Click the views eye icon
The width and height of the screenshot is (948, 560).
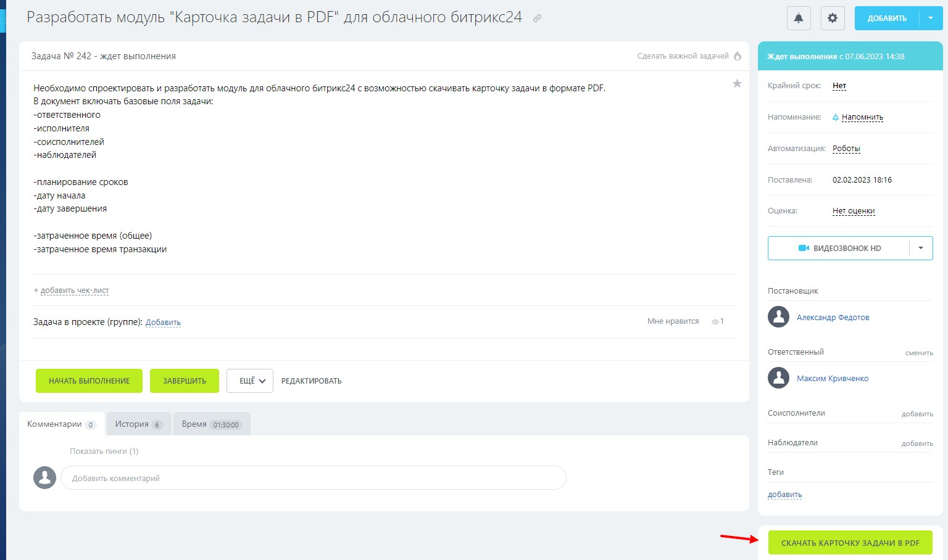pyautogui.click(x=715, y=322)
